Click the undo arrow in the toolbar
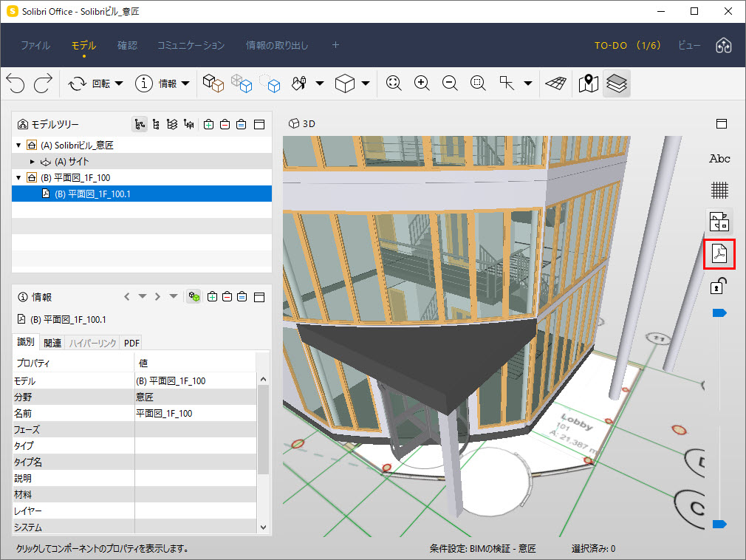The height and width of the screenshot is (560, 746). pyautogui.click(x=16, y=83)
